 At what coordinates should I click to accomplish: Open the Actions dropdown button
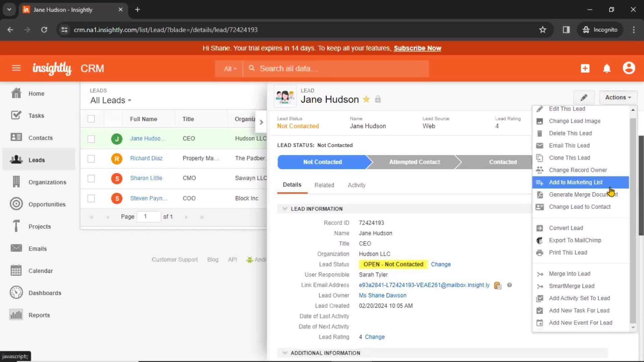pyautogui.click(x=618, y=98)
